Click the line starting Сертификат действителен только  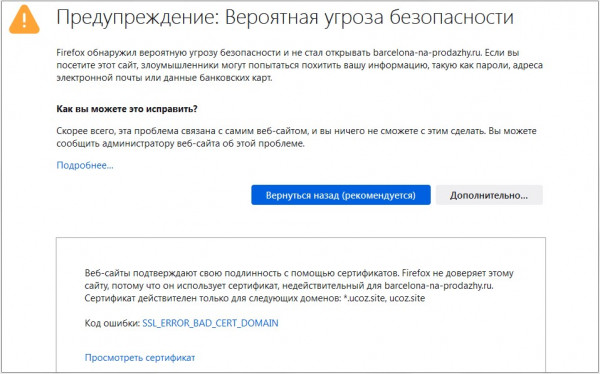(x=255, y=298)
